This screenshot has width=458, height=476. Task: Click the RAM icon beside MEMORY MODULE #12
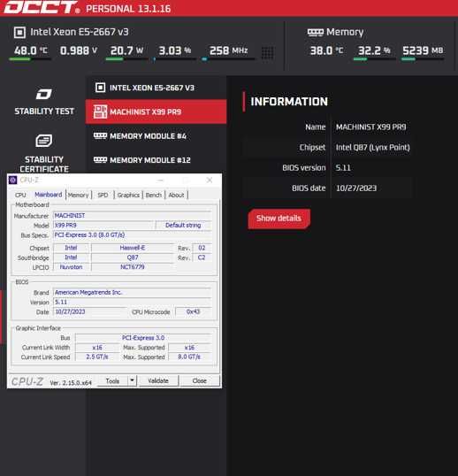pos(100,159)
